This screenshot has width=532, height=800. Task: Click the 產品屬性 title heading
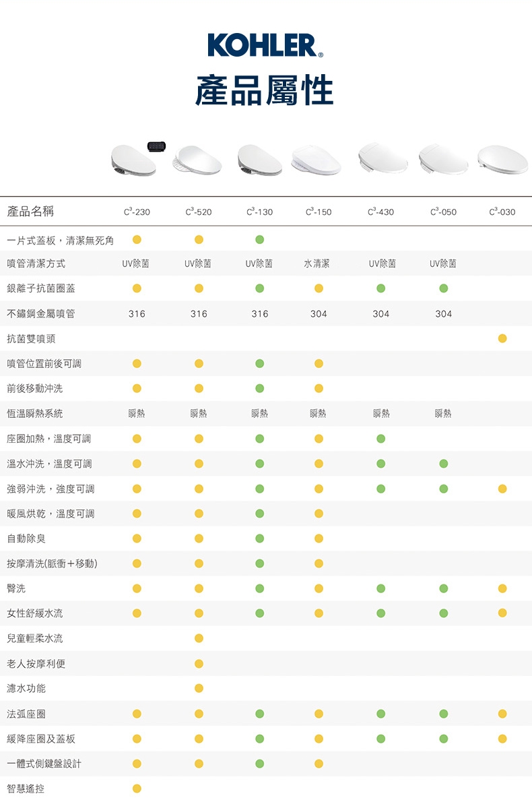tap(265, 91)
